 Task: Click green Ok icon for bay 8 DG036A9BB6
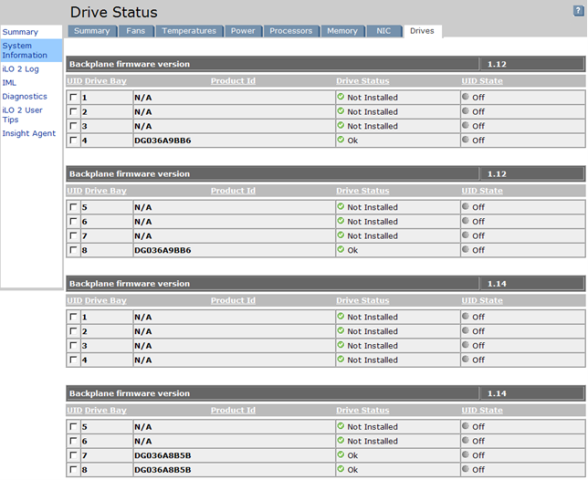coord(340,249)
